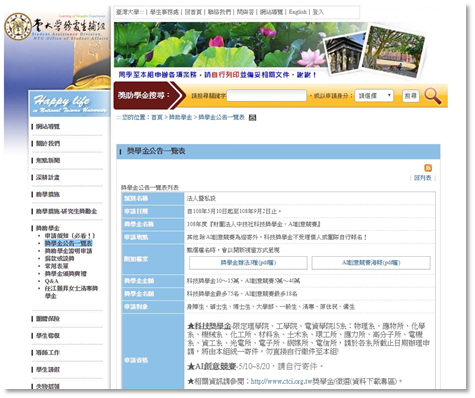Click the magnifying glass search icon
This screenshot has width=475, height=398.
point(433,96)
